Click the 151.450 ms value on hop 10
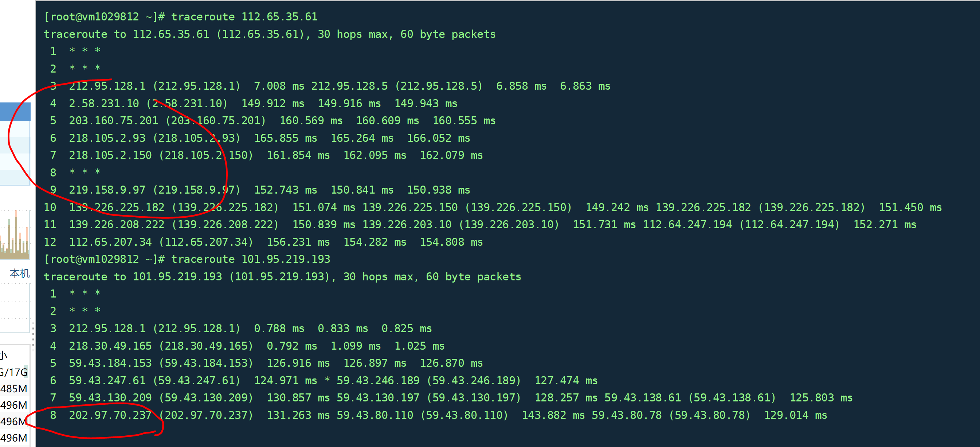The width and height of the screenshot is (980, 447). (910, 207)
